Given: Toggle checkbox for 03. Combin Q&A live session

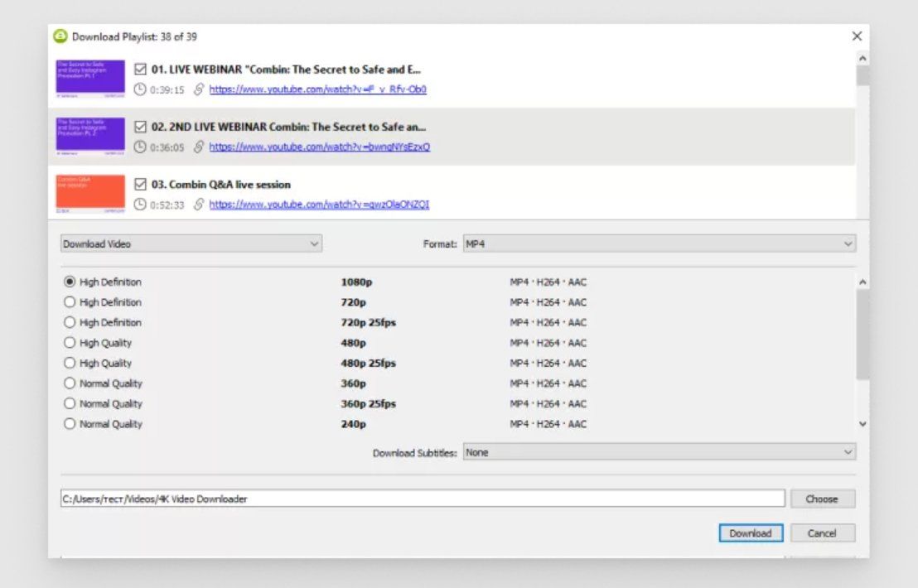Looking at the screenshot, I should tap(140, 185).
